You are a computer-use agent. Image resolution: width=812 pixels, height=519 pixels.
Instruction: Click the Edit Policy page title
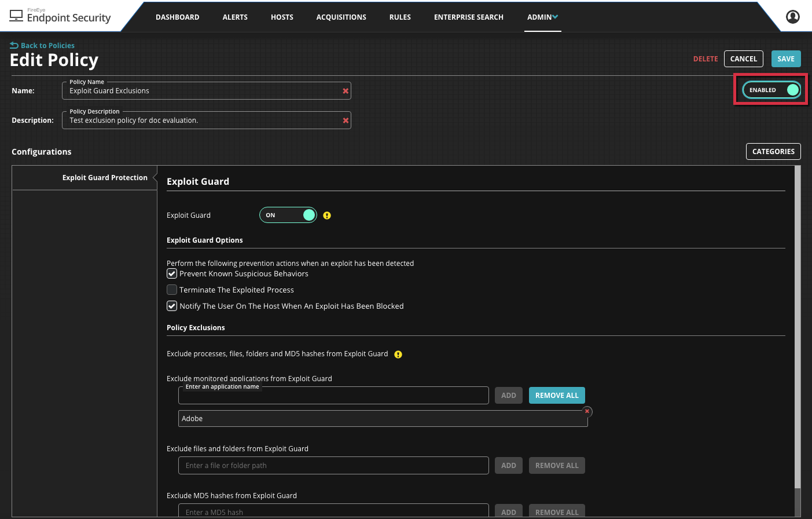point(54,60)
